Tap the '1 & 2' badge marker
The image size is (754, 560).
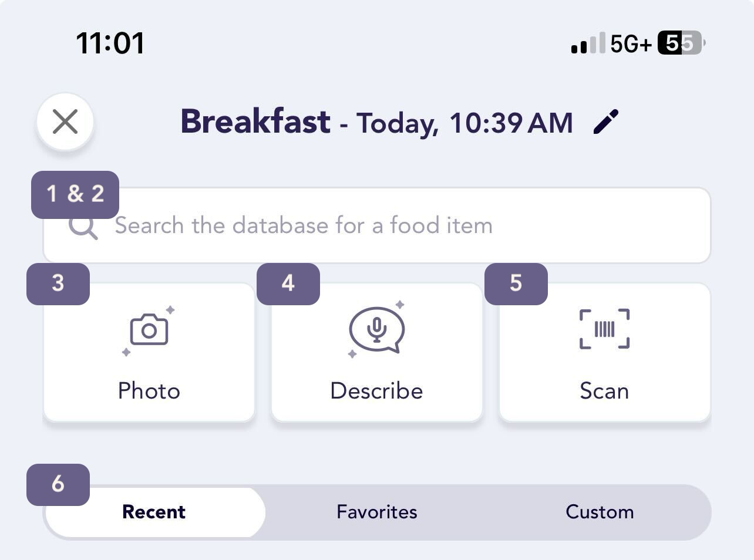click(75, 194)
